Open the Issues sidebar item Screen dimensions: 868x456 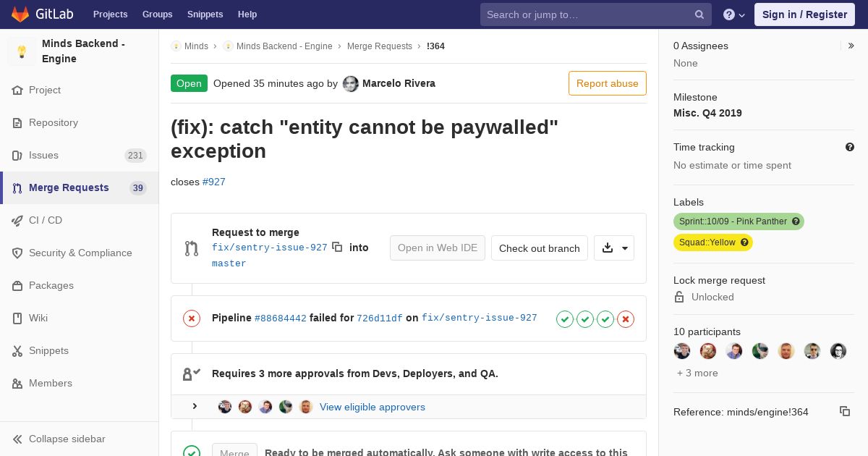(x=79, y=155)
